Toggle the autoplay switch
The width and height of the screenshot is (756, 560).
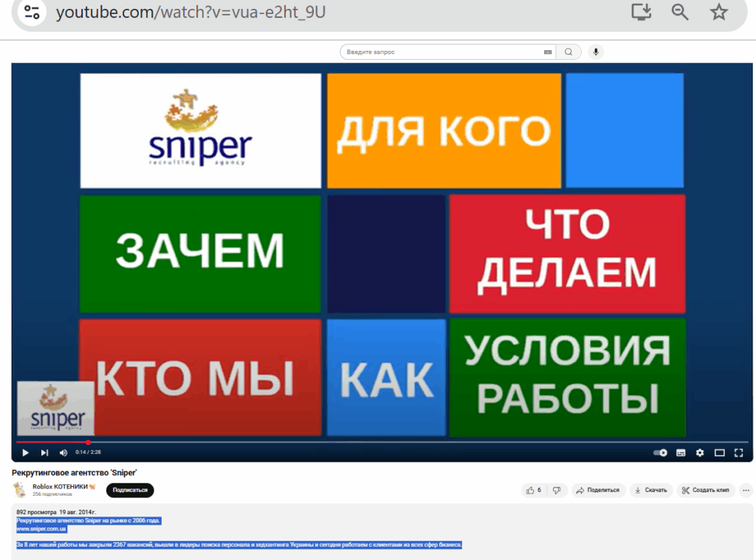[660, 452]
